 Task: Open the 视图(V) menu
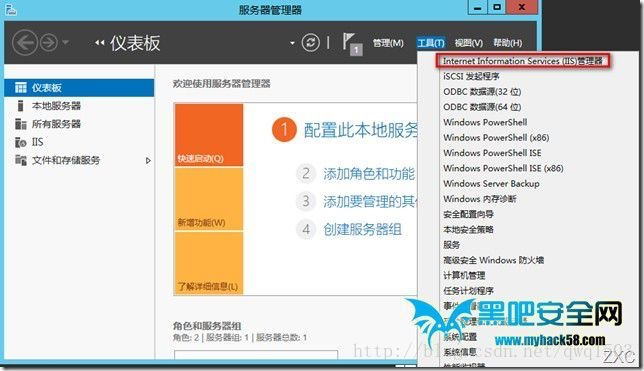click(x=469, y=43)
